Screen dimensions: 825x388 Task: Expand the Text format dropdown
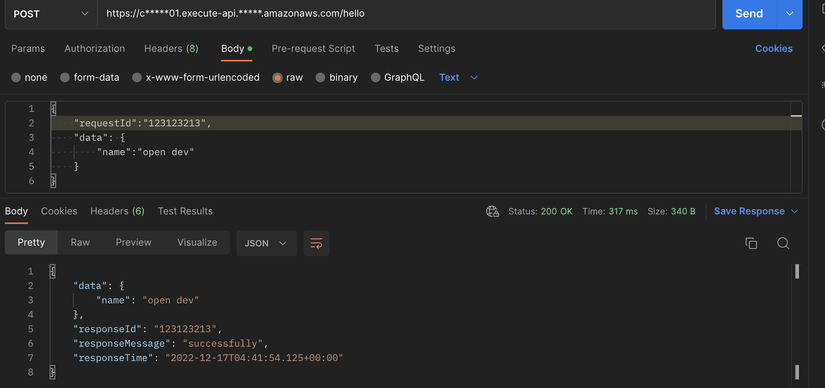458,77
